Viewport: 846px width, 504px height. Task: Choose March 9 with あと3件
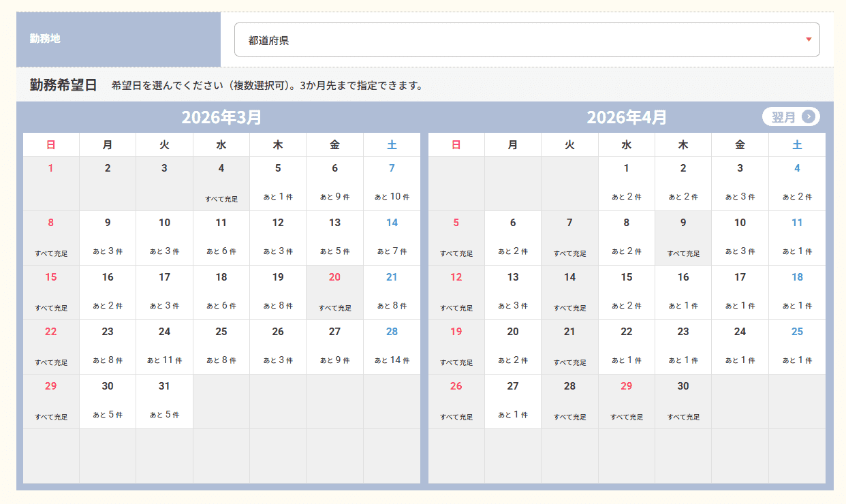coord(108,238)
